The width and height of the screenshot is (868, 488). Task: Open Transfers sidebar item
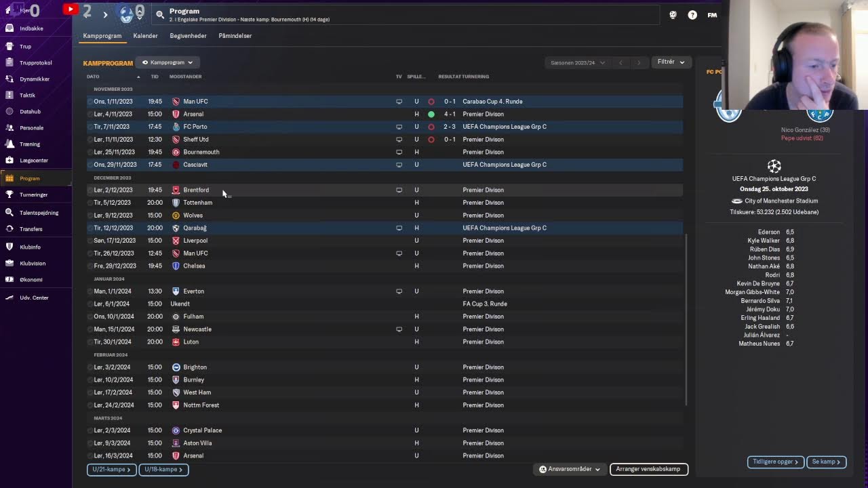tap(31, 229)
